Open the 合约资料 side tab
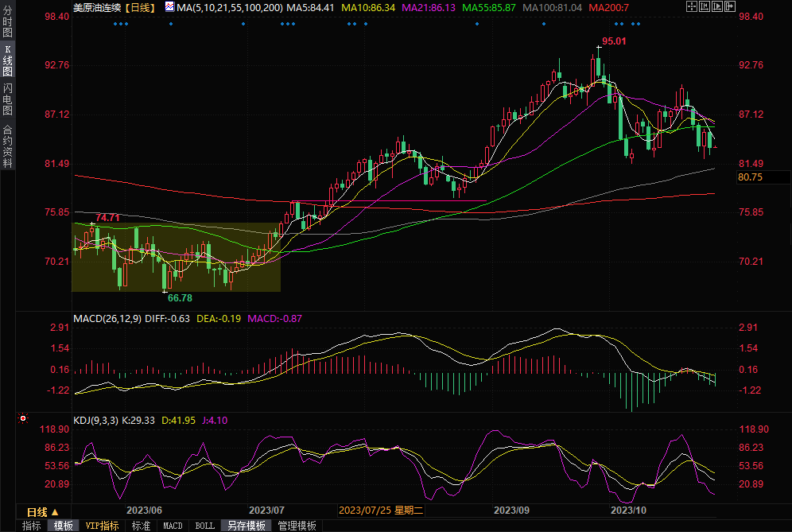792x532 pixels. coord(7,146)
